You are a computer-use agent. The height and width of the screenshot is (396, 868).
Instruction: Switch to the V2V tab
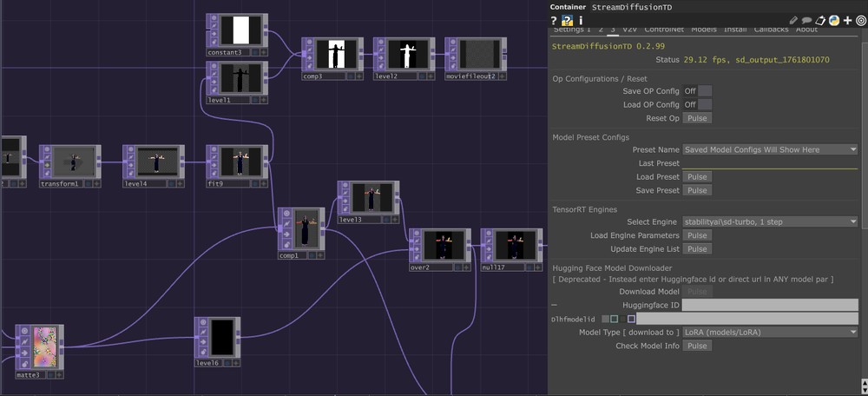[x=630, y=30]
